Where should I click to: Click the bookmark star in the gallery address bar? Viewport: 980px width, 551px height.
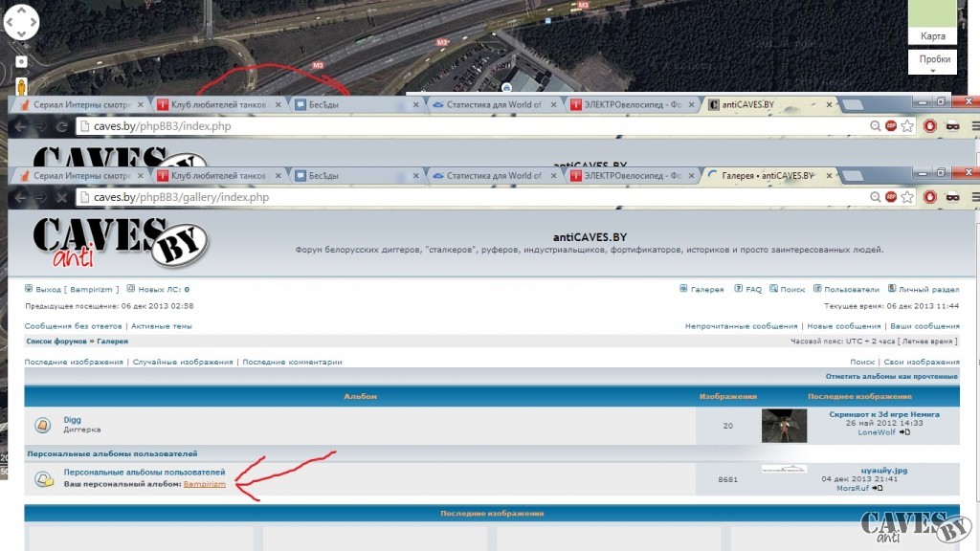[x=907, y=197]
